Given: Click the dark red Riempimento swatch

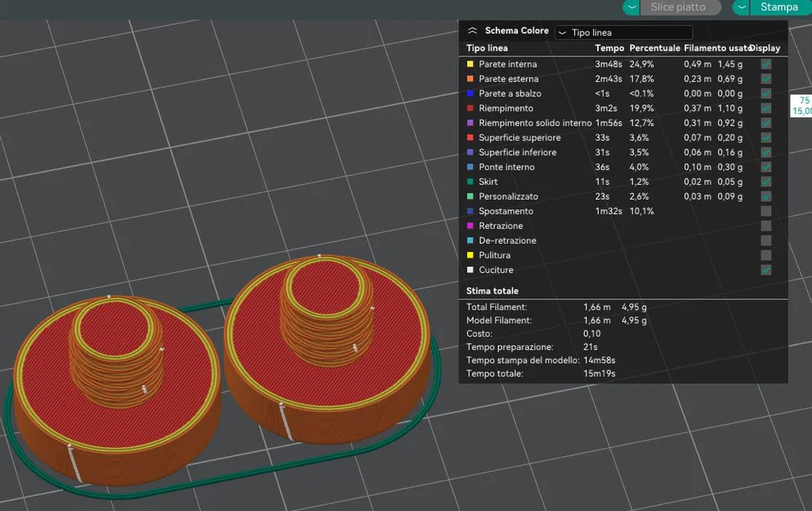Looking at the screenshot, I should coord(471,108).
